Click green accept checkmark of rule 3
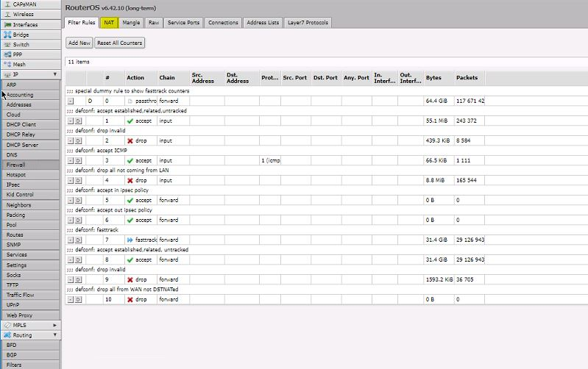Screen dimensions: 588x369 130,161
